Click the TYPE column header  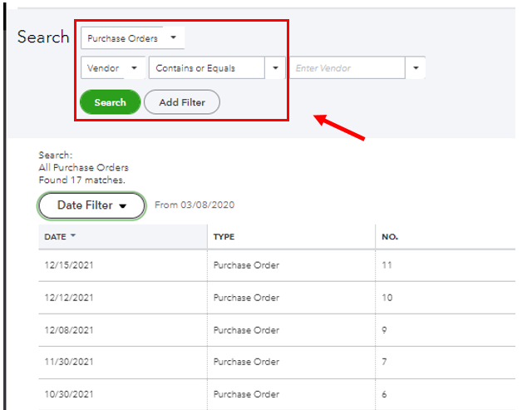tap(224, 237)
